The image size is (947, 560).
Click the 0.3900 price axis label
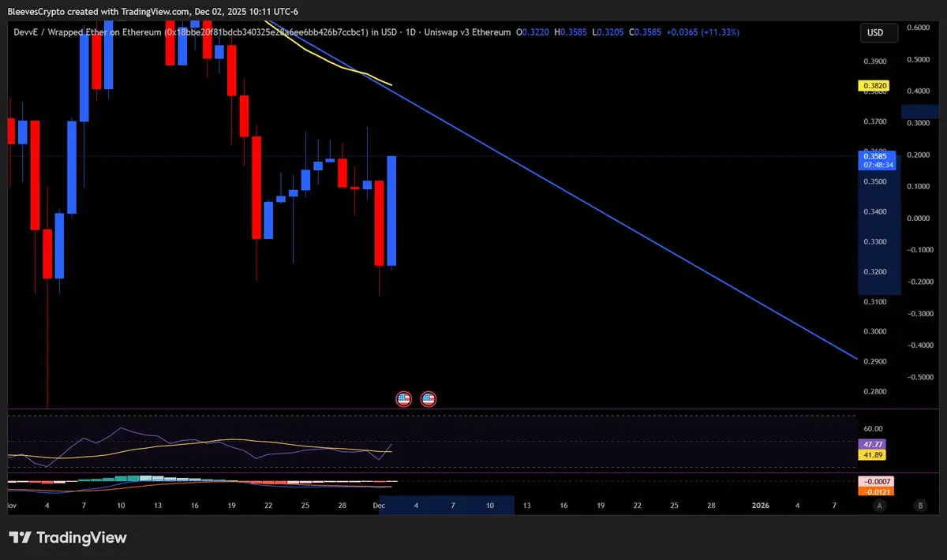point(874,62)
